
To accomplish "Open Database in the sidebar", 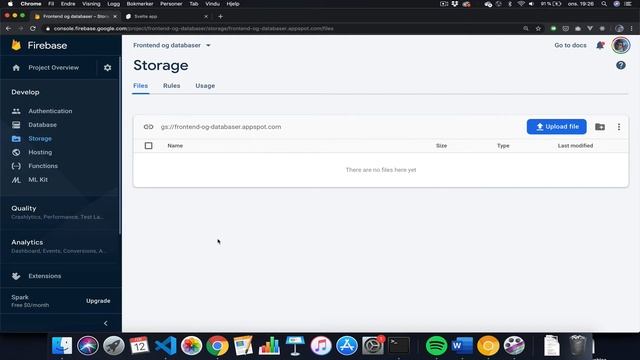I will click(x=42, y=125).
